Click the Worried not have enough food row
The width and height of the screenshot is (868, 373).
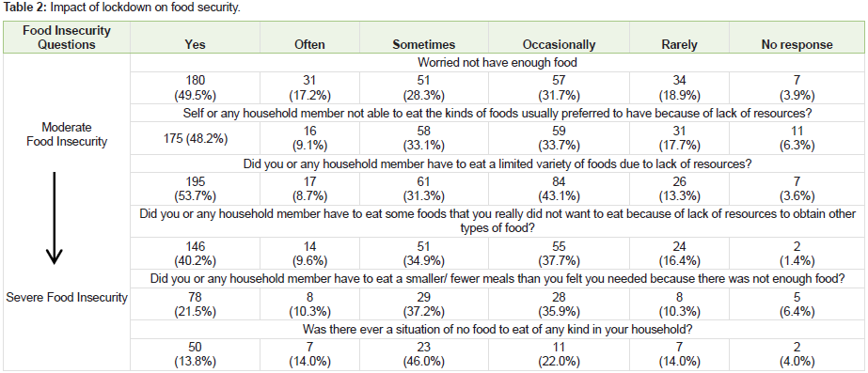[x=497, y=61]
